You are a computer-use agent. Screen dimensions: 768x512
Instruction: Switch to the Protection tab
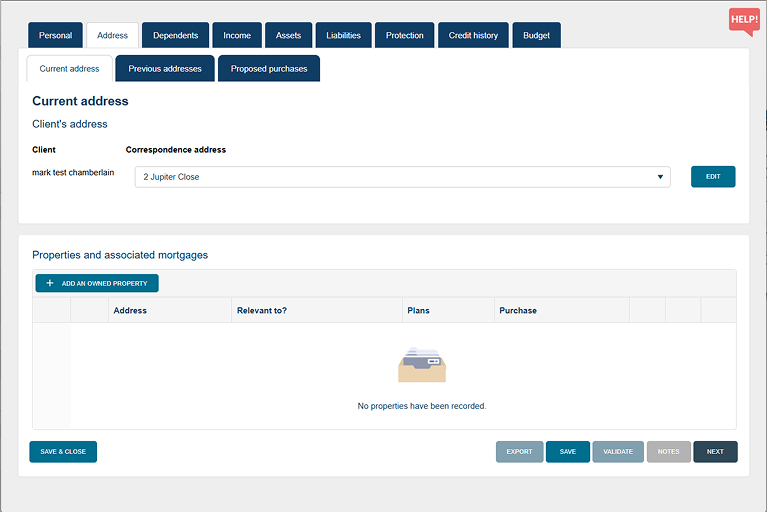click(405, 35)
